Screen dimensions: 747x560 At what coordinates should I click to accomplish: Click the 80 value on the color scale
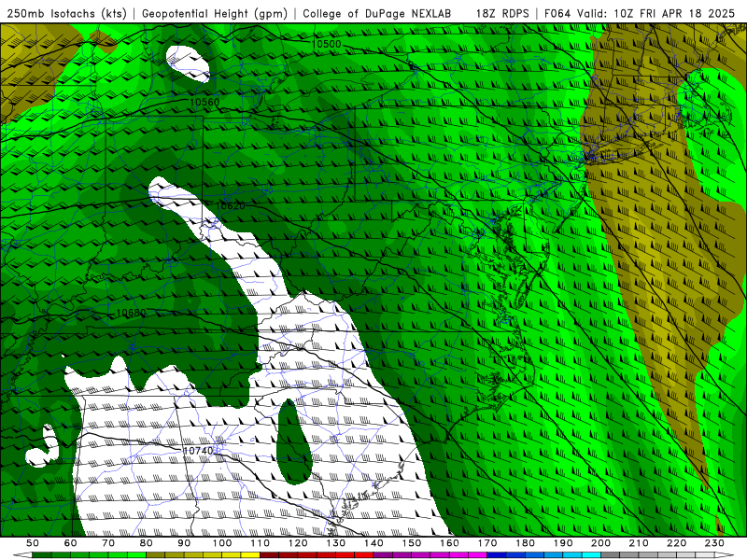(x=147, y=543)
